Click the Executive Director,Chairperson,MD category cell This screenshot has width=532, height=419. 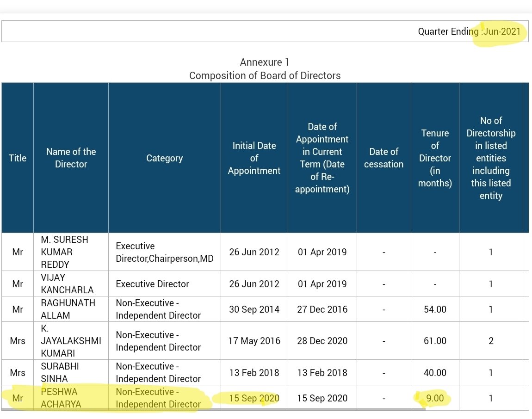165,252
